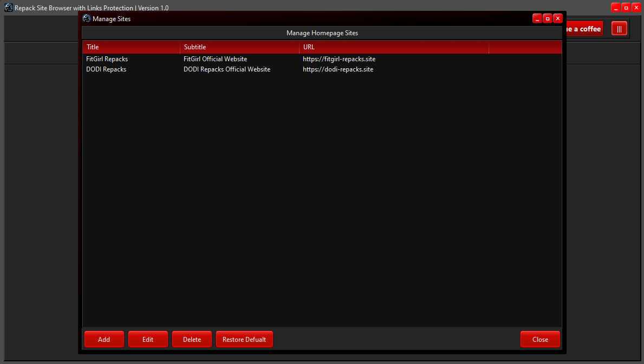Minimize the main Repack Site Browser window
The height and width of the screenshot is (364, 644).
[616, 8]
